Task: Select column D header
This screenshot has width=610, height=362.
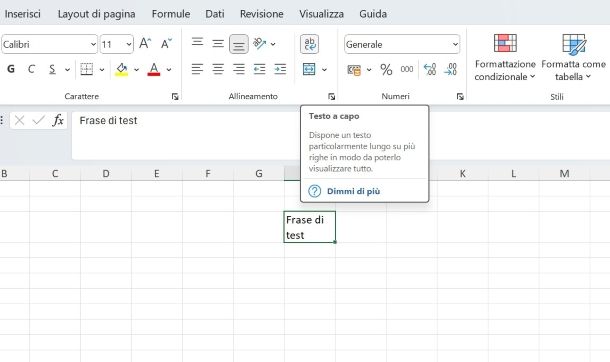Action: [x=106, y=173]
